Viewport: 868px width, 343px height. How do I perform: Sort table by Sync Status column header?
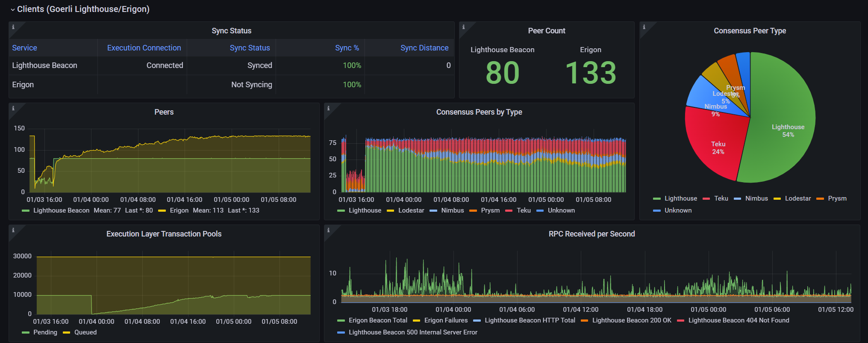250,48
